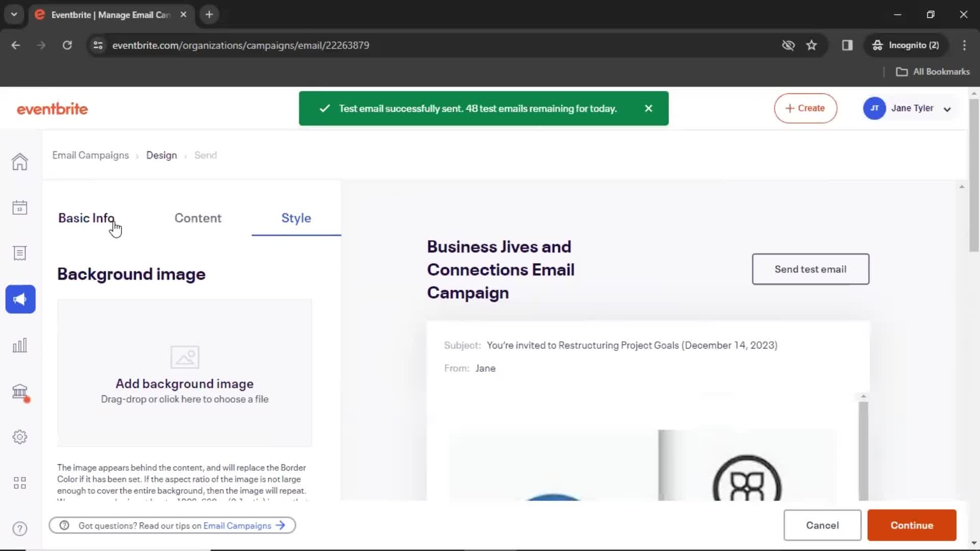Click the Background image heading

pos(131,274)
